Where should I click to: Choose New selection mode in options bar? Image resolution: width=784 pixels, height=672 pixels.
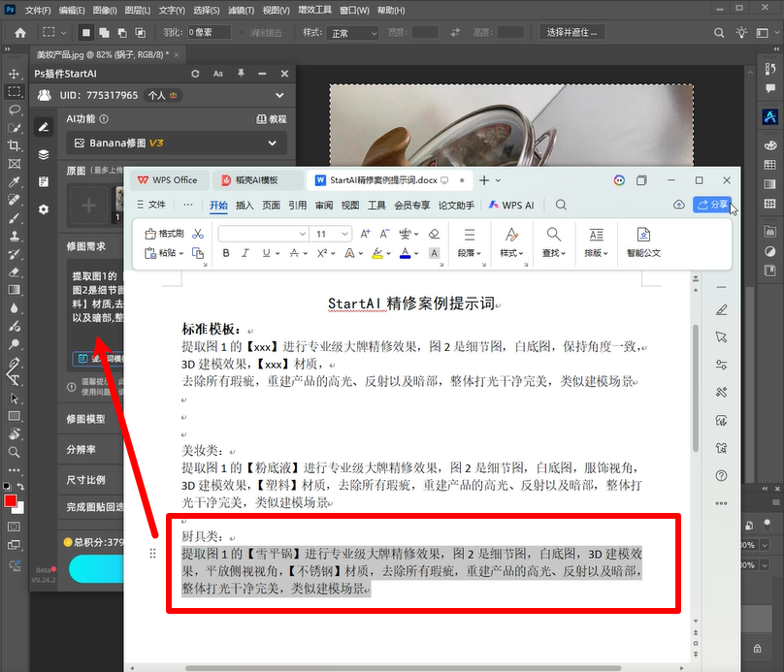tap(86, 32)
